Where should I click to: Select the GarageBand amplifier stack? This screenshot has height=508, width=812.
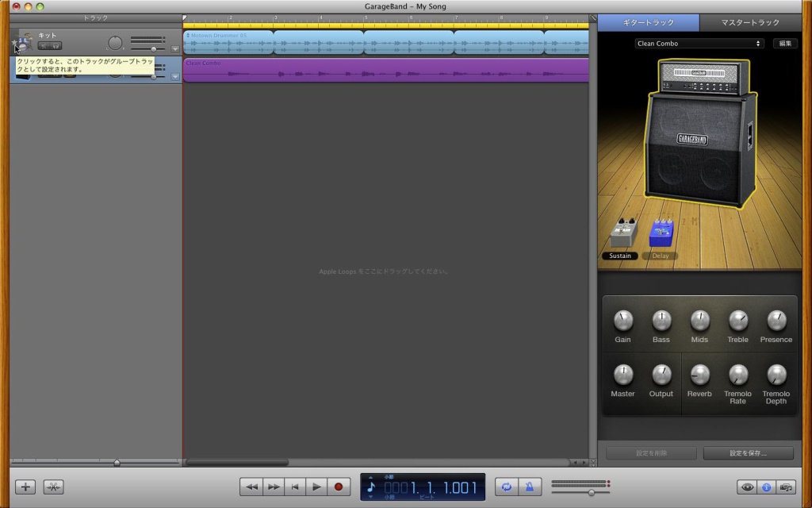click(x=702, y=133)
